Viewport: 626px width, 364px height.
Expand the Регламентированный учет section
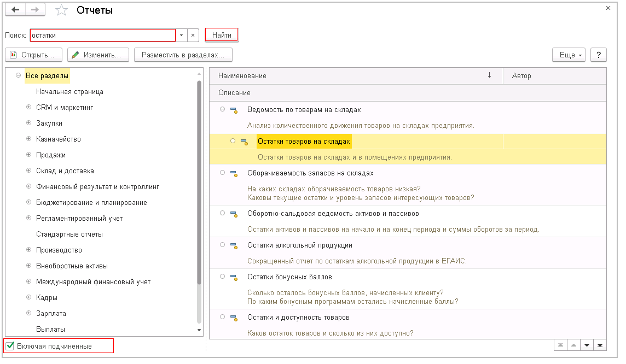29,218
